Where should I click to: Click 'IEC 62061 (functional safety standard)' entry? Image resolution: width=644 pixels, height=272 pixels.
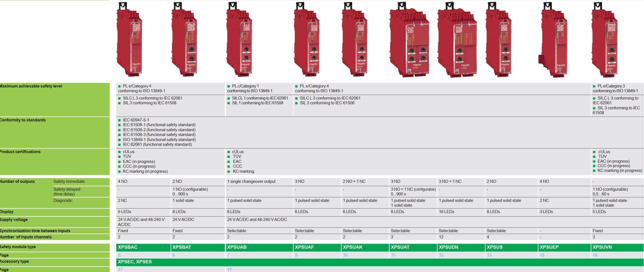point(157,144)
